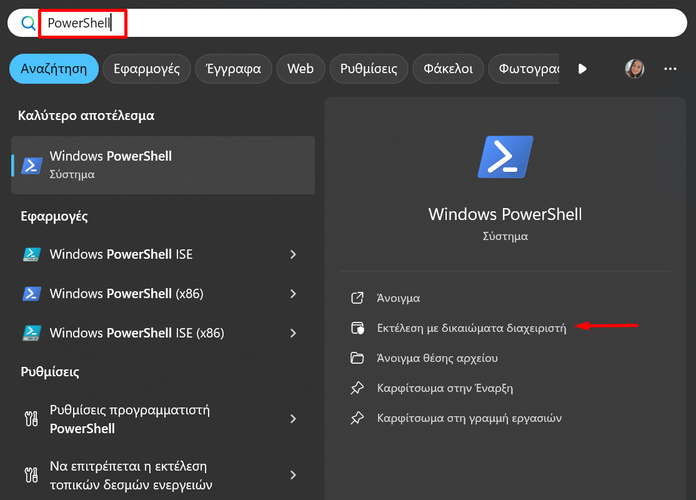Viewport: 696px width, 500px height.
Task: Click the pin icon for Έναρξη
Action: (x=357, y=388)
